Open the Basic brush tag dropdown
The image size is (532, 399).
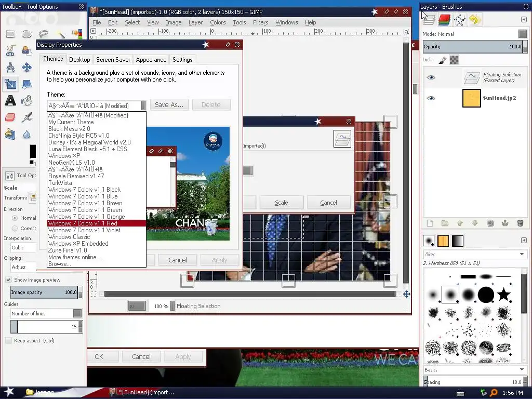pos(522,369)
